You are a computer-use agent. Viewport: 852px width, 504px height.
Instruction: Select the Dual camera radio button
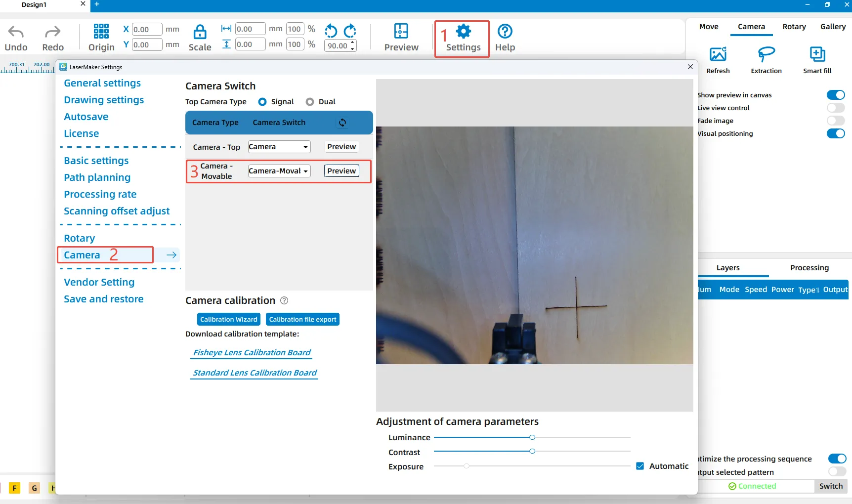[x=310, y=102]
